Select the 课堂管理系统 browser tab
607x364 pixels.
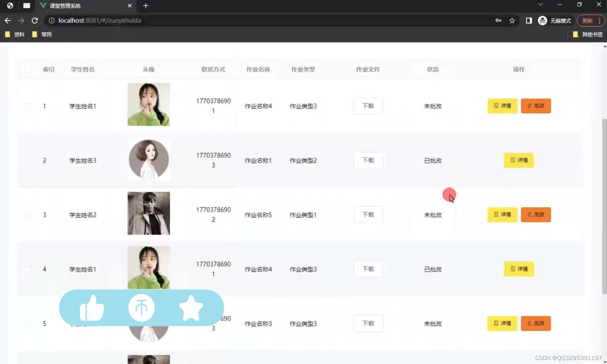pyautogui.click(x=86, y=6)
